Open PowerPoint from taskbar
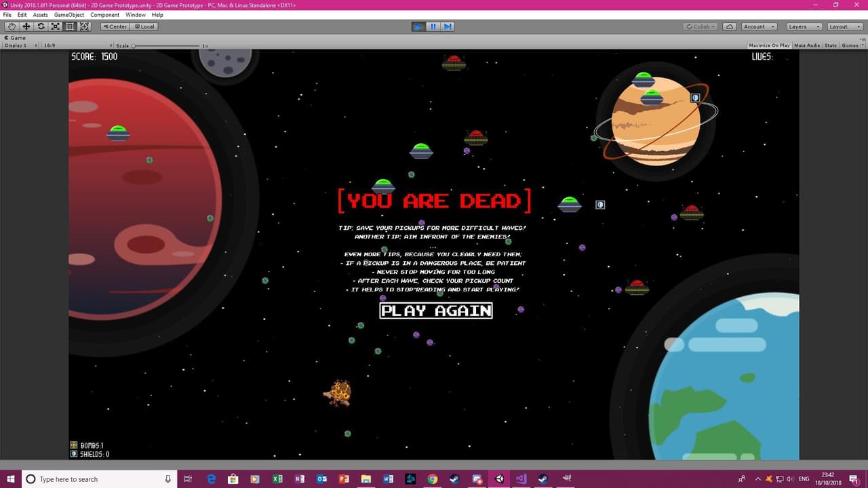This screenshot has width=868, height=488. pyautogui.click(x=344, y=479)
